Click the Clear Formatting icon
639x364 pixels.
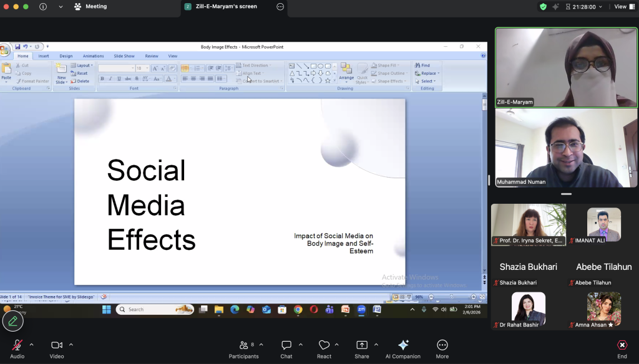pos(172,68)
